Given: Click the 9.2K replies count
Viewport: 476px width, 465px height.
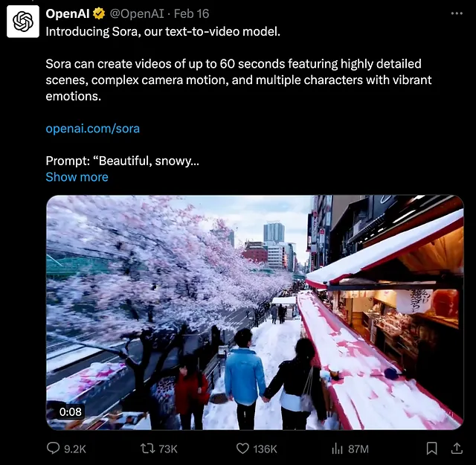Looking at the screenshot, I should 75,449.
